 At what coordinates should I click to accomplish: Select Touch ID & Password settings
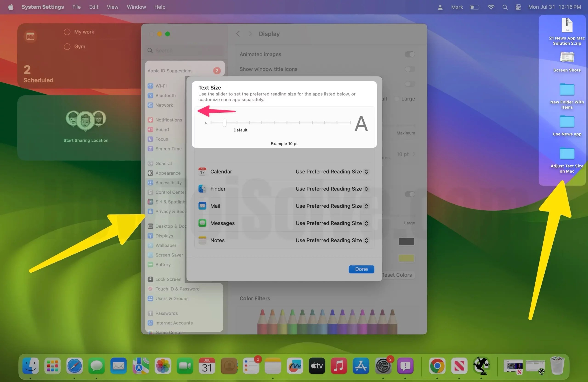point(178,289)
